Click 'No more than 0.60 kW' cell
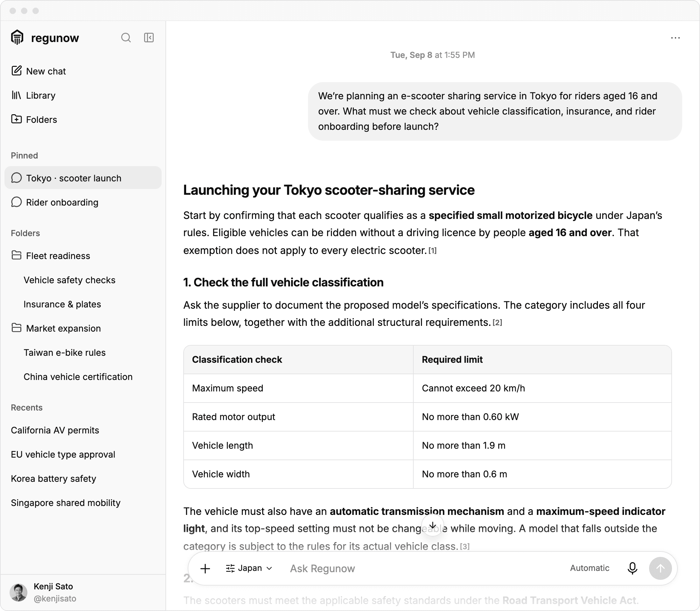 pyautogui.click(x=542, y=417)
